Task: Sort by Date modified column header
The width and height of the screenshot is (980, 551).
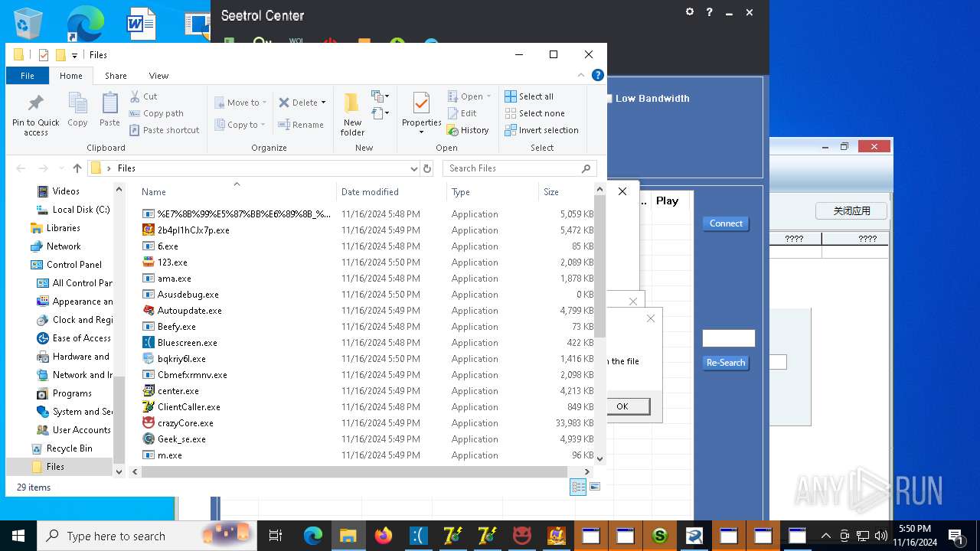Action: click(391, 192)
